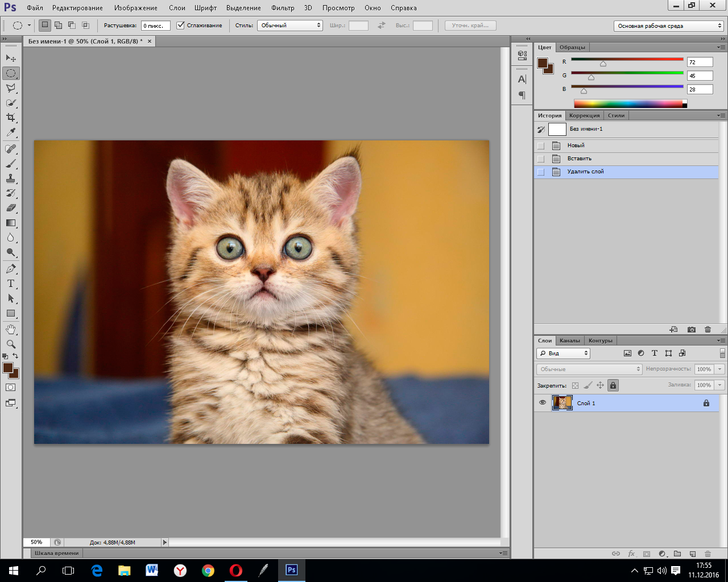This screenshot has width=728, height=582.
Task: Open the blend mode Обычные dropdown
Action: click(x=589, y=369)
